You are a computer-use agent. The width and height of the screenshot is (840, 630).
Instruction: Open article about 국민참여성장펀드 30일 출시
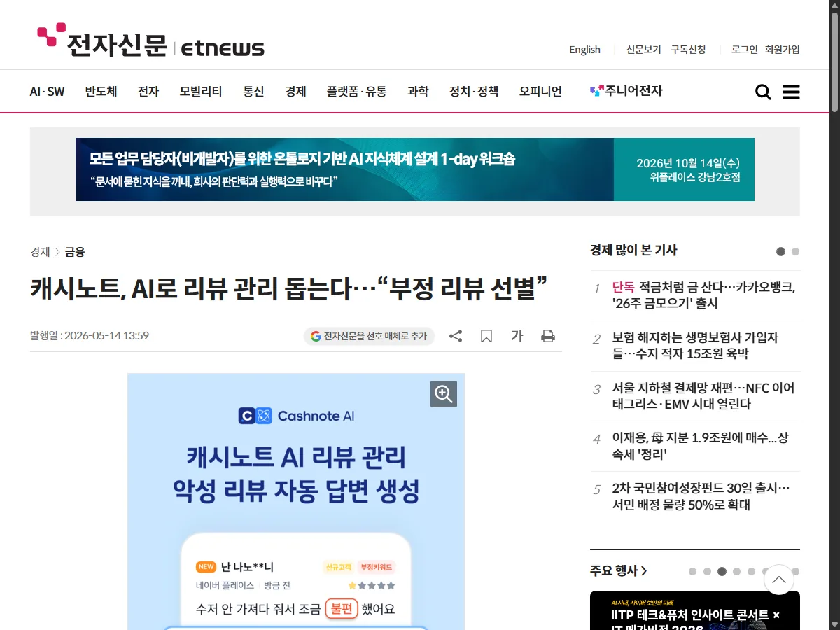[x=701, y=497]
